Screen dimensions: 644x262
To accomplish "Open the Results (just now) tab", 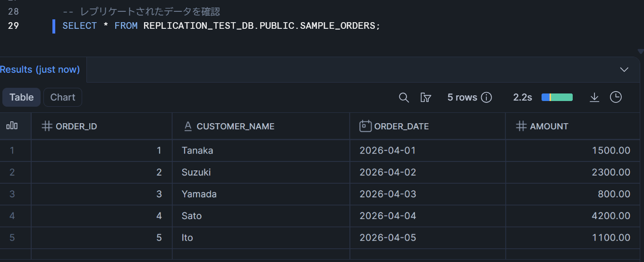I will click(40, 70).
